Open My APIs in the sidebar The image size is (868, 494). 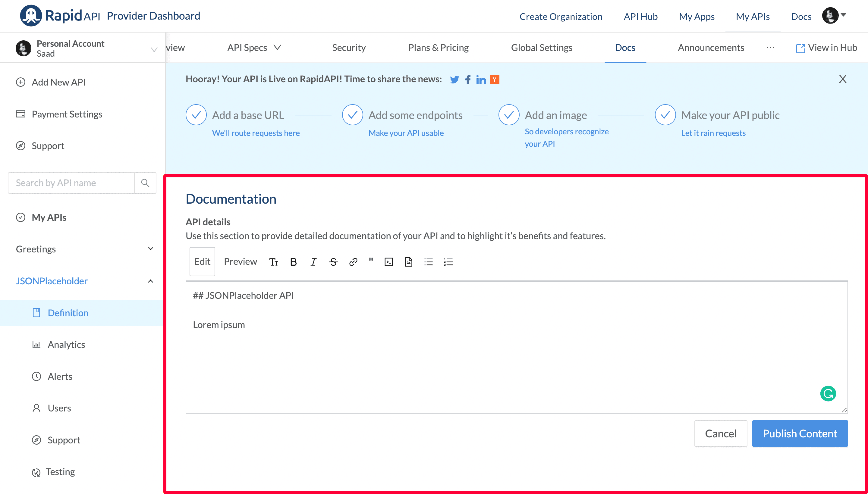pos(49,217)
